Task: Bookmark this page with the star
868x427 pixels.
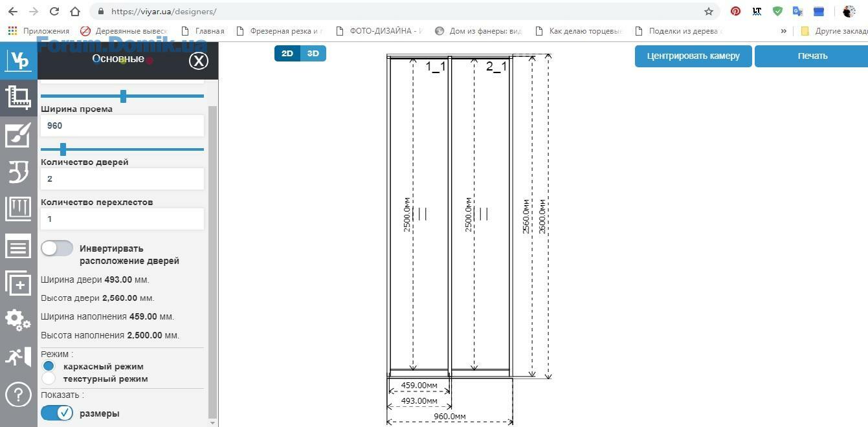Action: point(709,12)
